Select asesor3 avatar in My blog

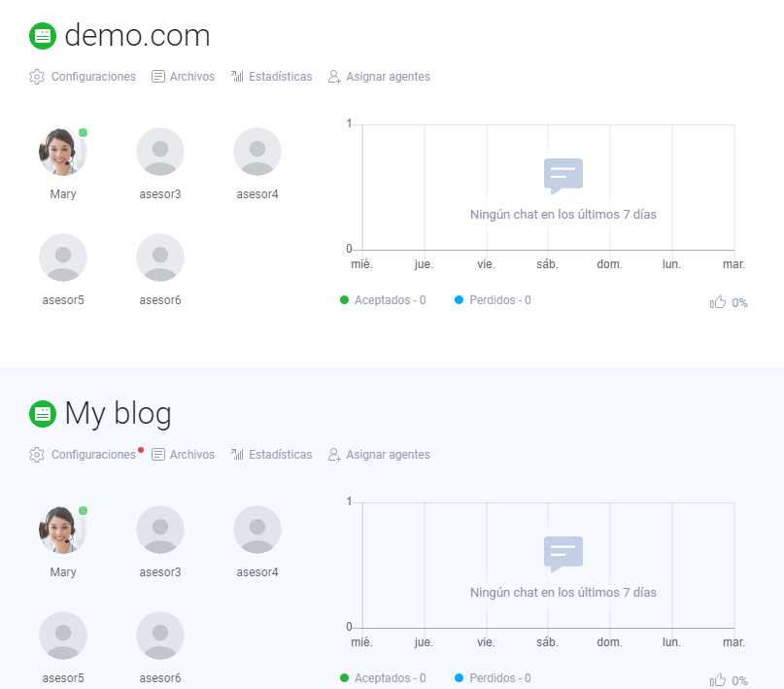(160, 530)
